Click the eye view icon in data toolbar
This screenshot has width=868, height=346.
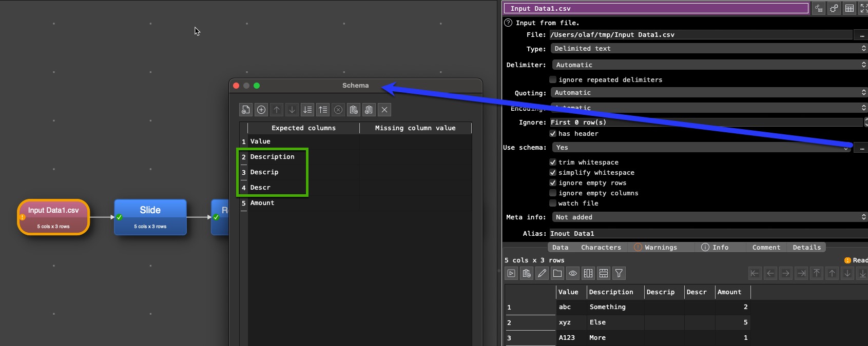[573, 274]
